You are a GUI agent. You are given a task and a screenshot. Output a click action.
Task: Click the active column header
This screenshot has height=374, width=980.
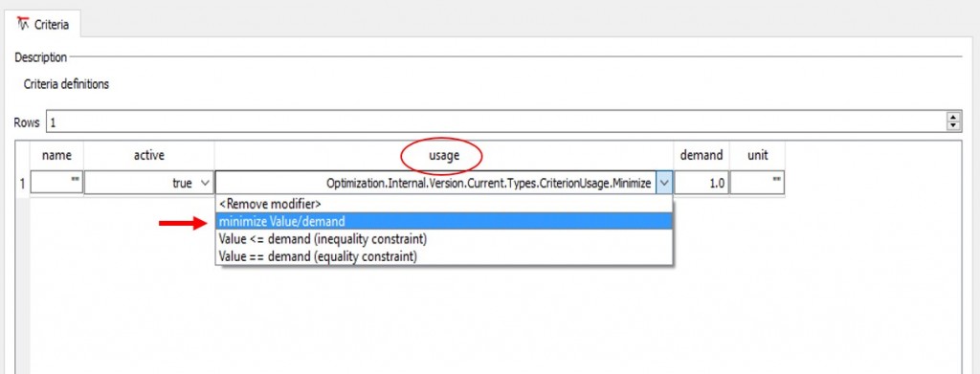(148, 156)
